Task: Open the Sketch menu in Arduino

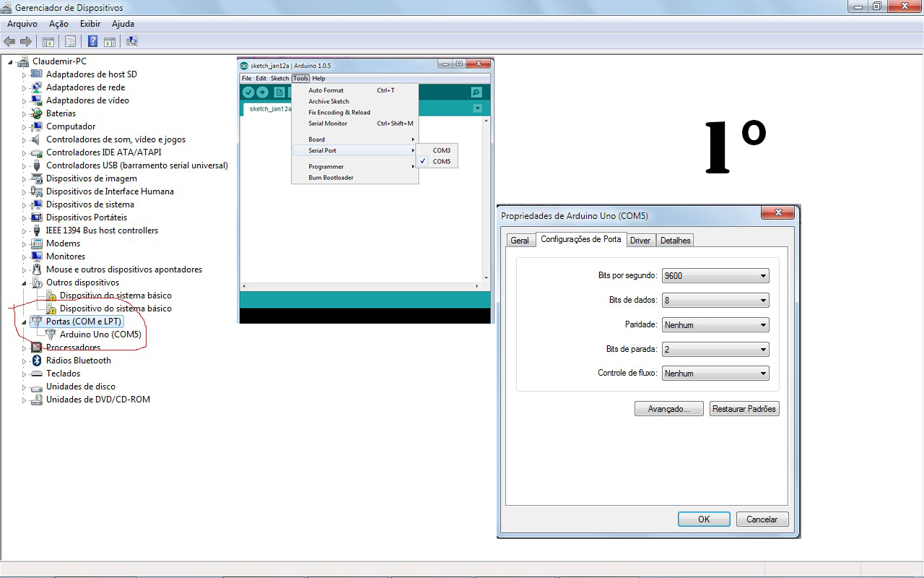Action: click(x=279, y=78)
